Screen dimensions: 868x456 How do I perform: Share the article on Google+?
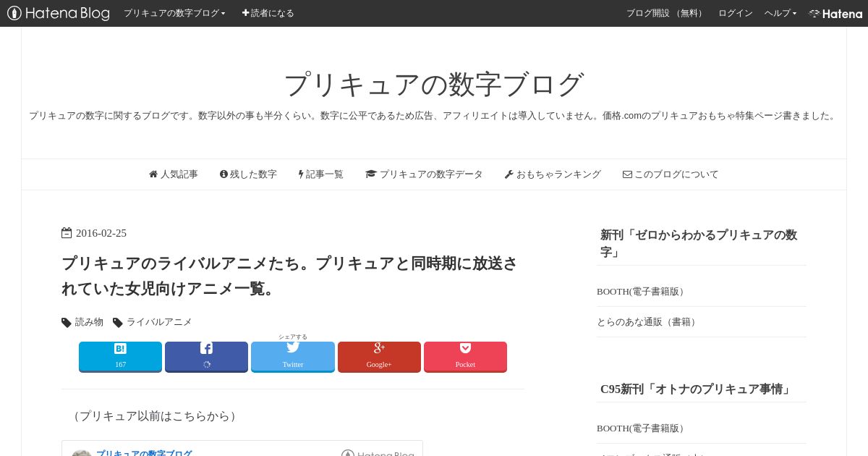[x=379, y=357]
